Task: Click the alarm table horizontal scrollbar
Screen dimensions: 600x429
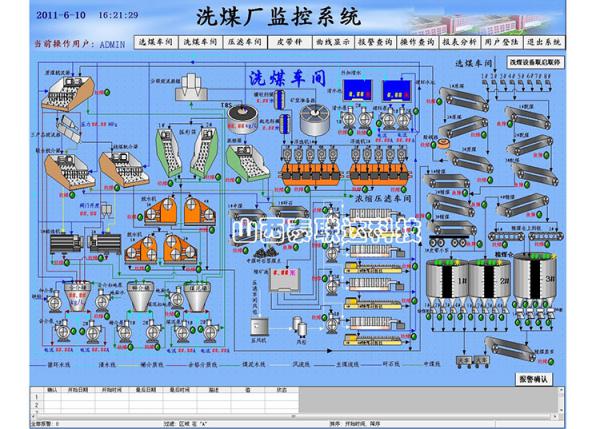Action: [296, 416]
